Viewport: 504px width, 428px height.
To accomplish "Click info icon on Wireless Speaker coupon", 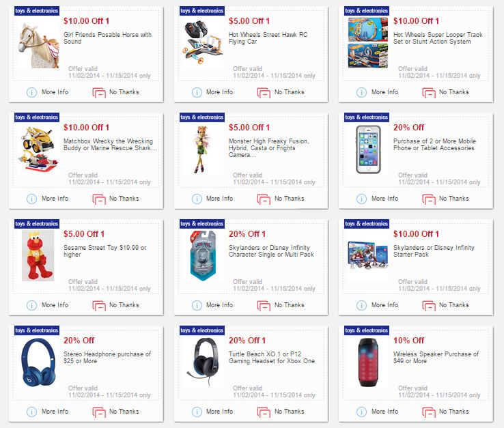I will pos(362,412).
